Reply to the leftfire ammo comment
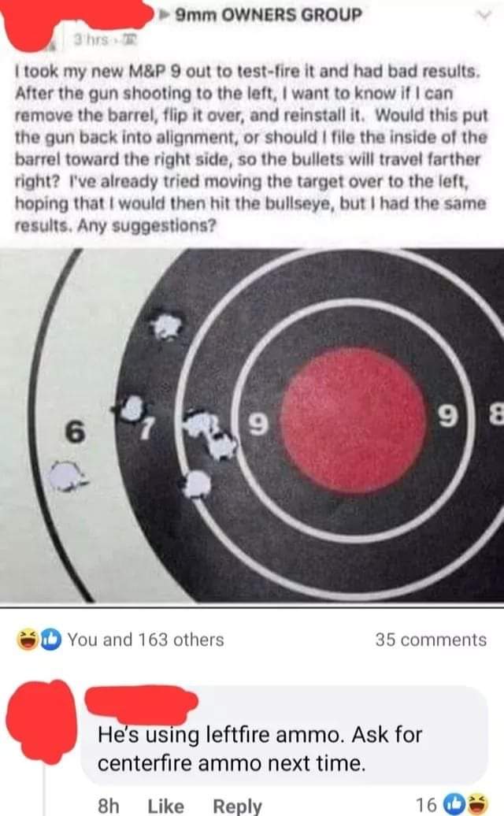Image resolution: width=504 pixels, height=816 pixels. [237, 806]
